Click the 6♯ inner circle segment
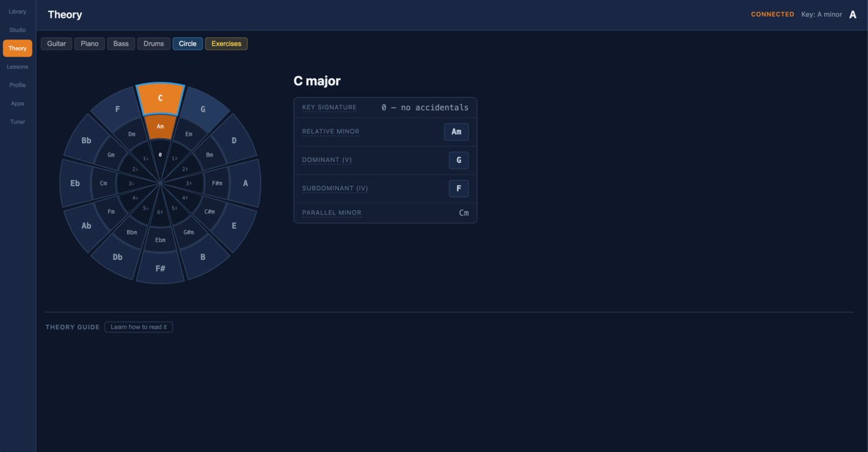Screen dimensions: 868x452 161,212
